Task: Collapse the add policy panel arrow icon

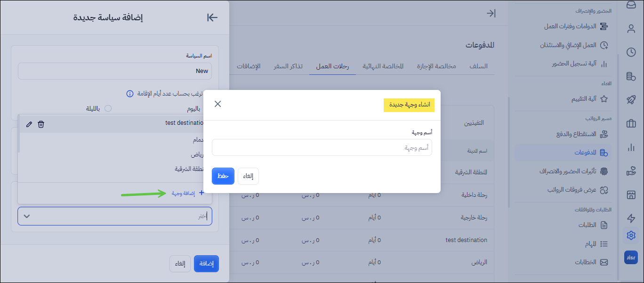Action: [x=212, y=17]
